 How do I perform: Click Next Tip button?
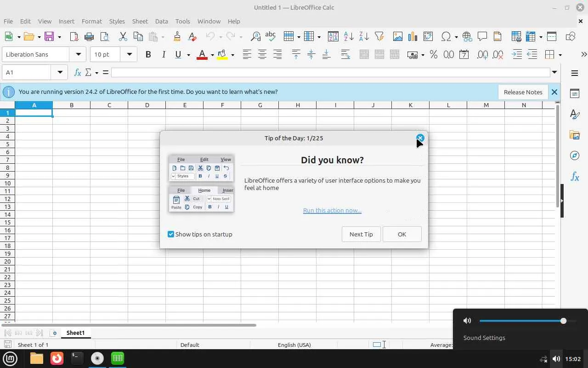(x=361, y=234)
